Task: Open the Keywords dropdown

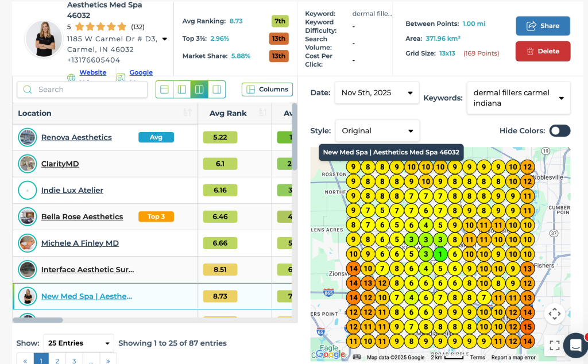Action: (x=519, y=98)
